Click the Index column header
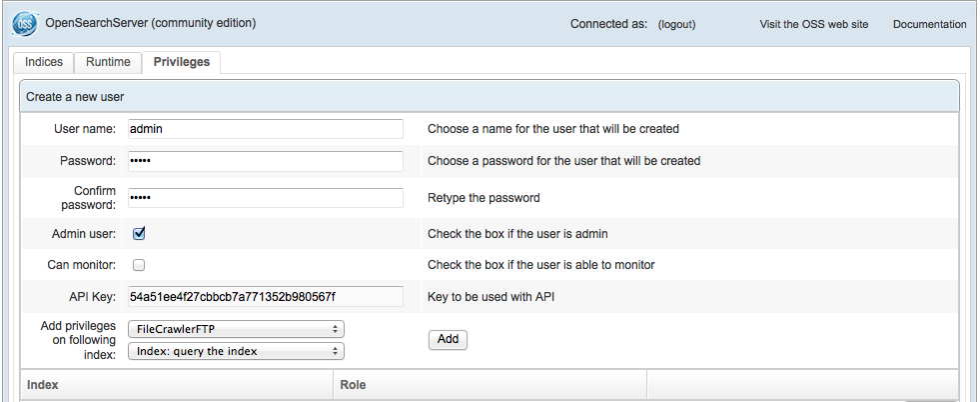Image resolution: width=980 pixels, height=402 pixels. pyautogui.click(x=43, y=384)
